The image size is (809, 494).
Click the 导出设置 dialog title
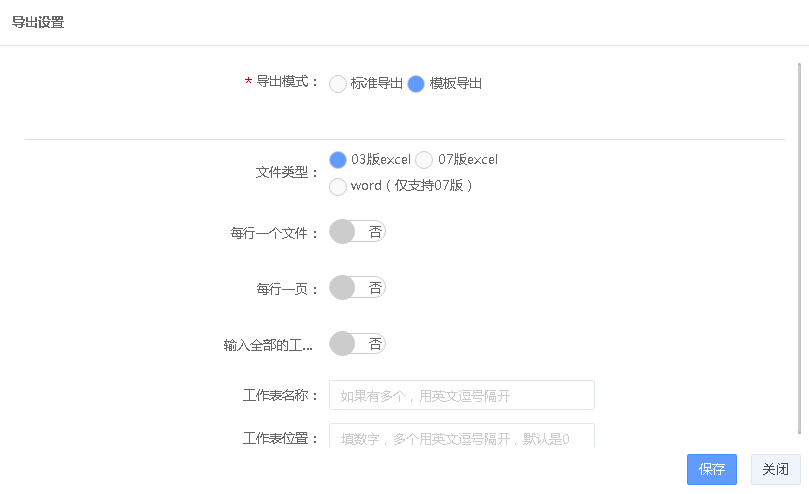(38, 22)
